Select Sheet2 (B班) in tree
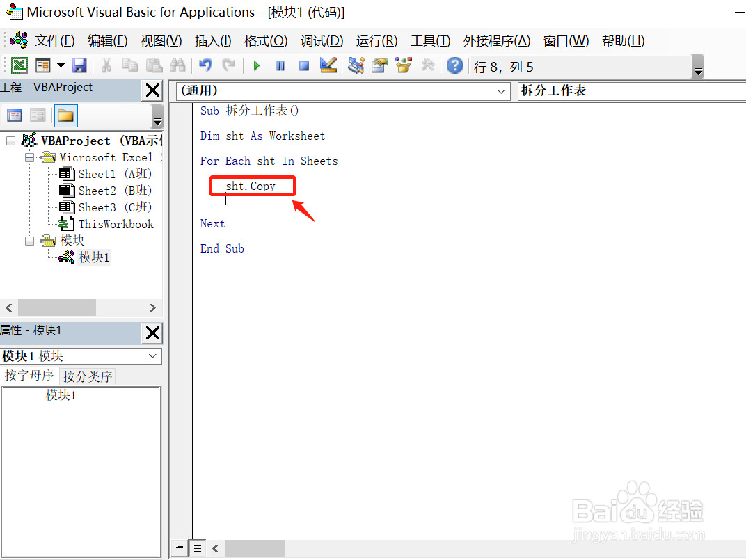This screenshot has width=746, height=560. click(x=115, y=191)
